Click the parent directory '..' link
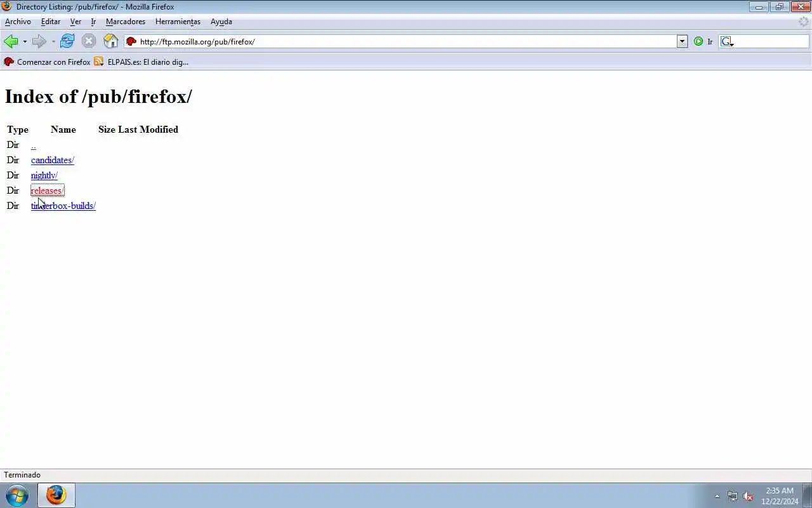Image resolution: width=812 pixels, height=508 pixels. [34, 145]
